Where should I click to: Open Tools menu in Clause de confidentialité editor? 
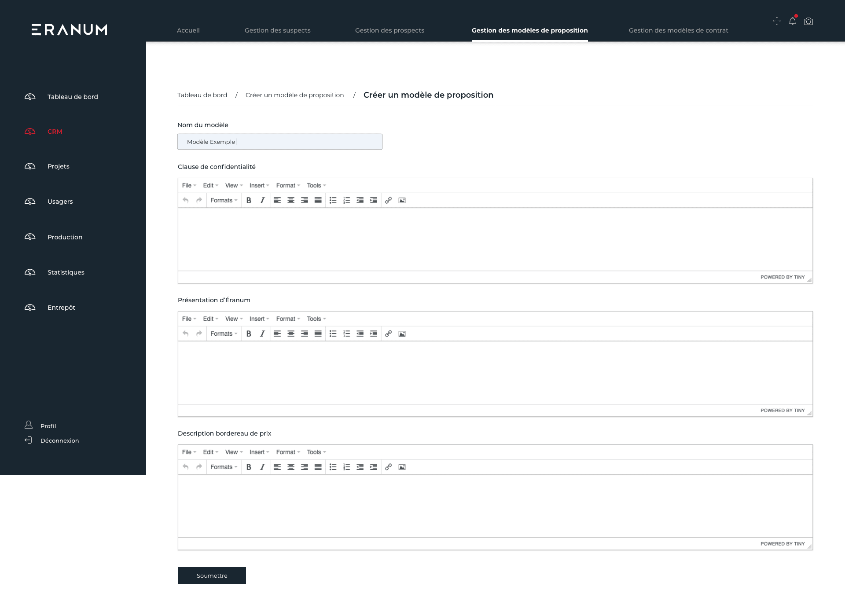coord(316,185)
